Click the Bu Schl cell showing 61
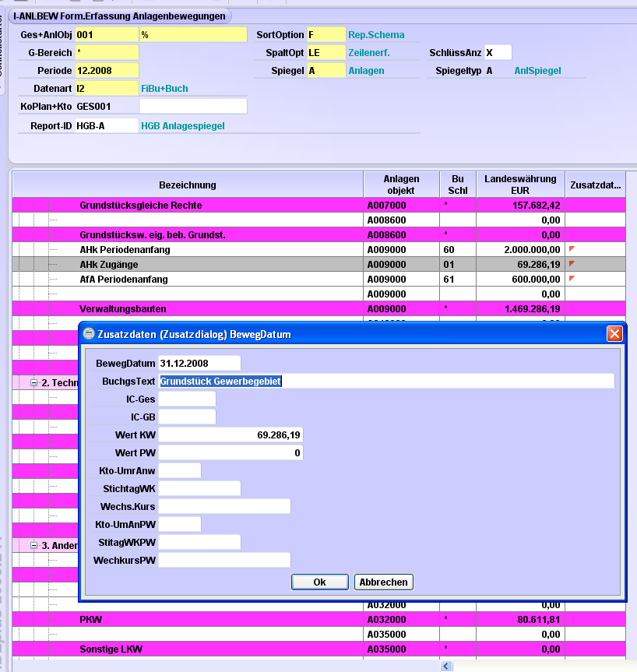Image resolution: width=637 pixels, height=672 pixels. tap(458, 279)
